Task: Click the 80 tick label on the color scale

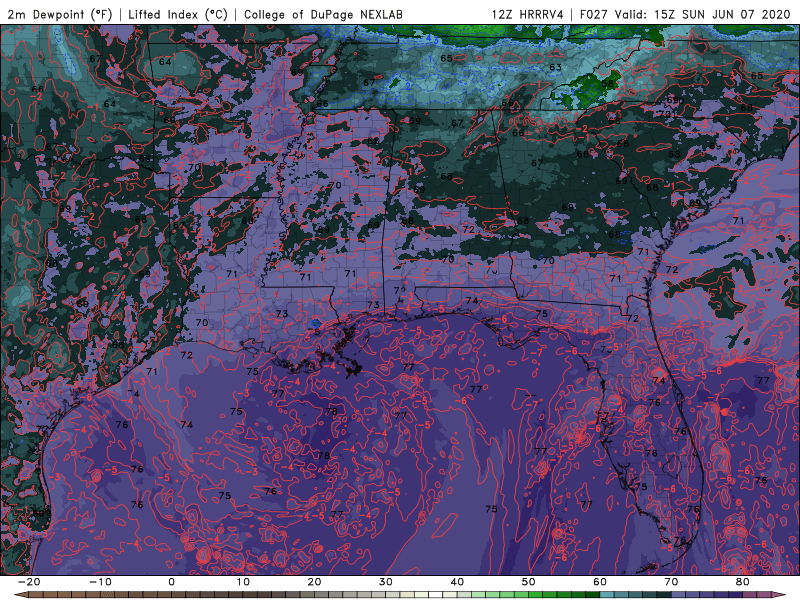Action: (743, 582)
